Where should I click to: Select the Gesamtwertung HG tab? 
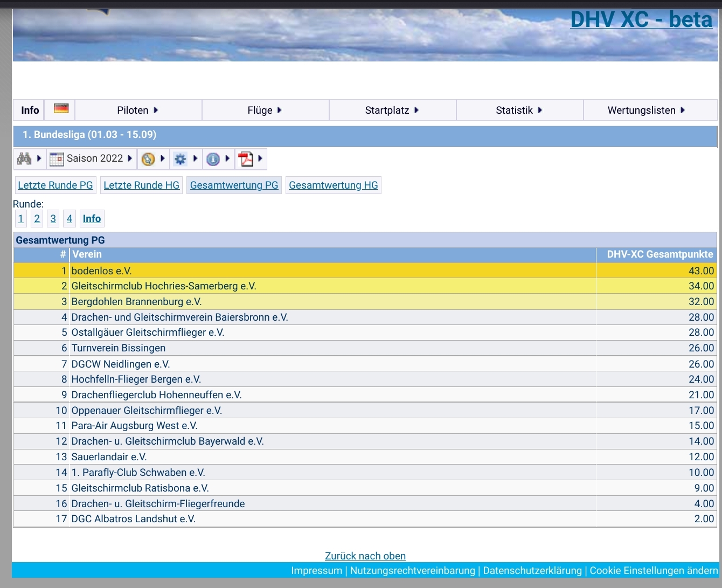click(x=334, y=185)
